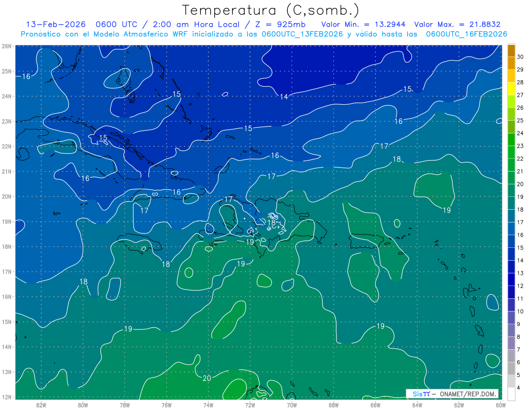Viewport: 532px width, 411px height.
Task: Click the "ONAMET/REP.DOM." credit box
Action: 452,394
